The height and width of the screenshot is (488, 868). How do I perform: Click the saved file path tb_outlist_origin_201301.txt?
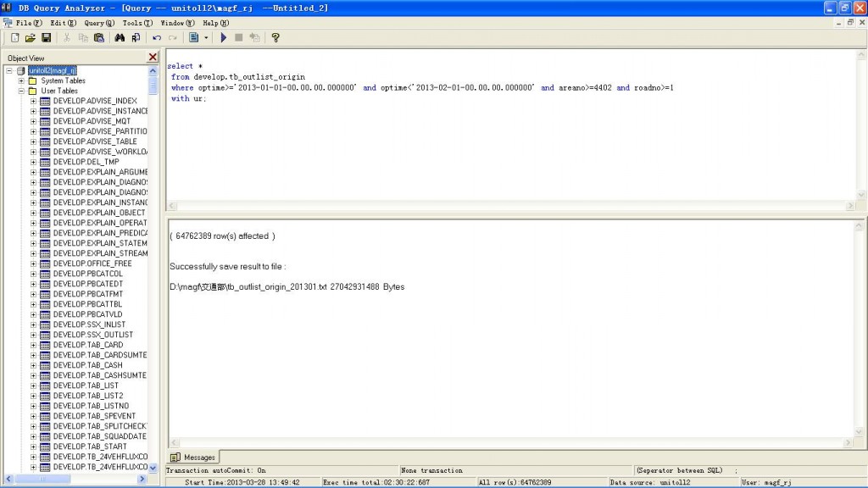(248, 287)
